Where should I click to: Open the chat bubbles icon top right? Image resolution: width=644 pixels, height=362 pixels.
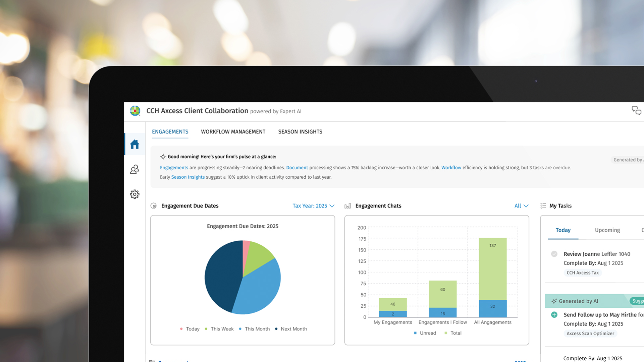[x=636, y=111]
